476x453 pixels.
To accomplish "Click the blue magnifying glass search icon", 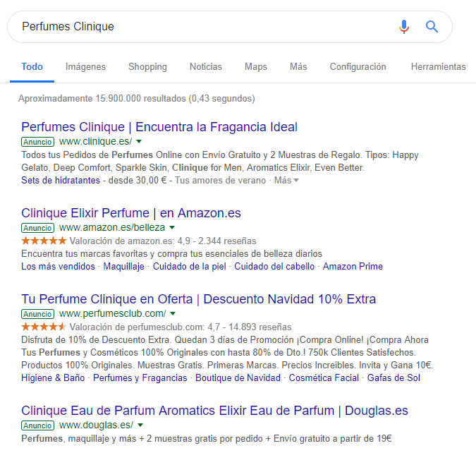I will (x=432, y=27).
